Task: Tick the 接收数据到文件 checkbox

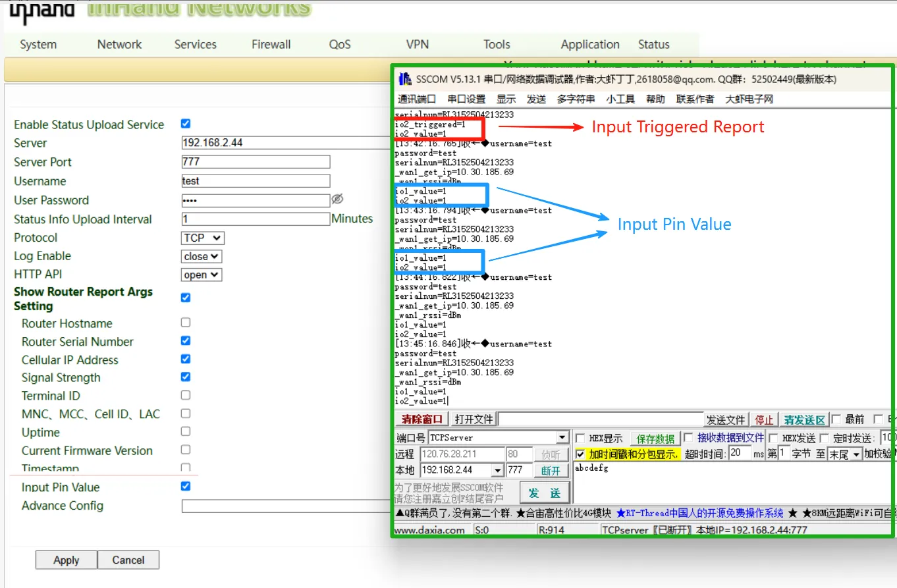Action: point(688,438)
